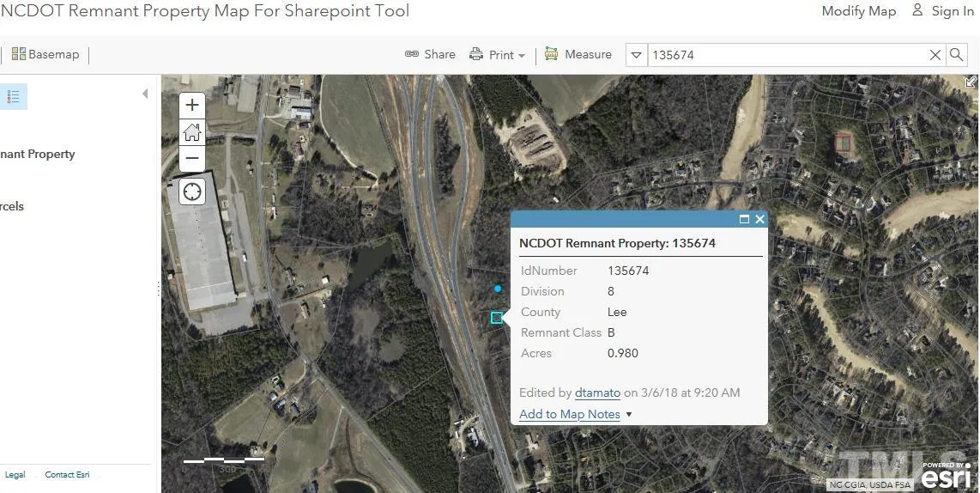This screenshot has width=980, height=493.
Task: Open the Print dropdown menu
Action: click(498, 54)
